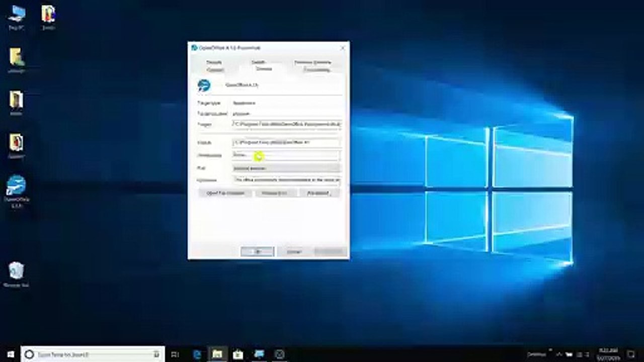
Task: Expand the Run window-mode dropdown
Action: point(286,168)
